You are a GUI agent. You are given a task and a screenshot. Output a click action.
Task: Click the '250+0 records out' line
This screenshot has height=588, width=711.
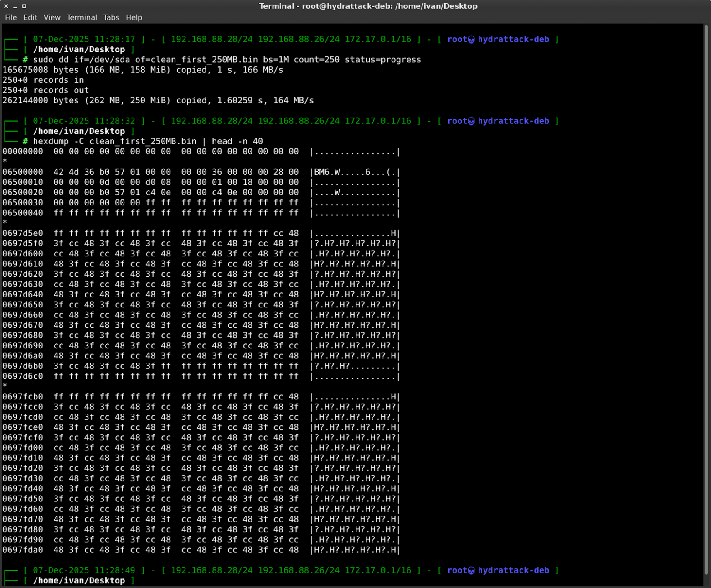tap(46, 90)
